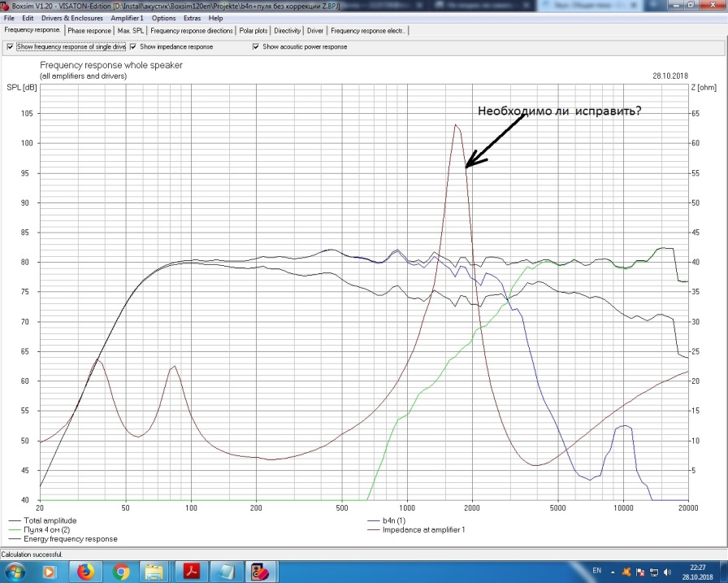The width and height of the screenshot is (728, 583).
Task: Open Google Chrome from the taskbar
Action: pyautogui.click(x=121, y=572)
